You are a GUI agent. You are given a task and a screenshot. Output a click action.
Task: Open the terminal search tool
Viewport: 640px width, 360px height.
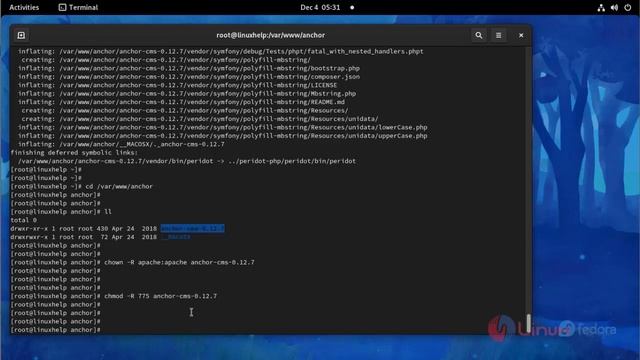point(479,36)
